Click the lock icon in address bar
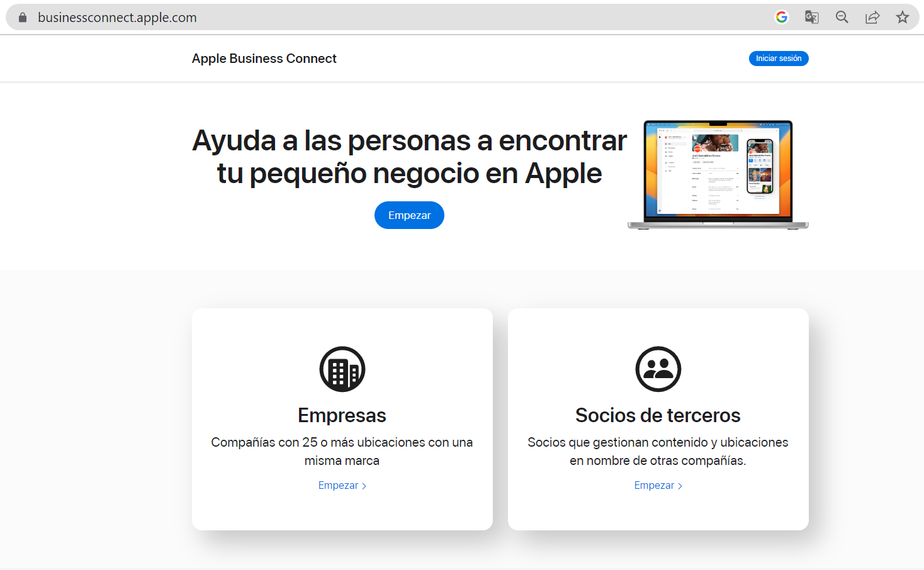924x570 pixels. [x=23, y=18]
